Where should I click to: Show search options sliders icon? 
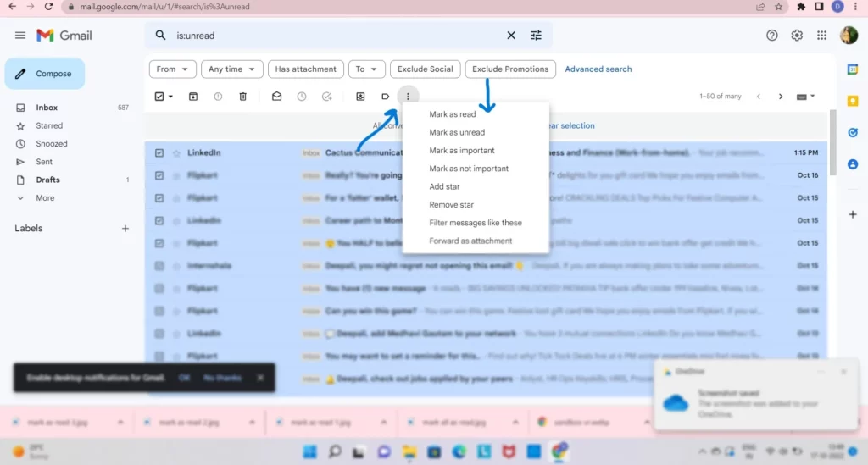click(x=536, y=36)
